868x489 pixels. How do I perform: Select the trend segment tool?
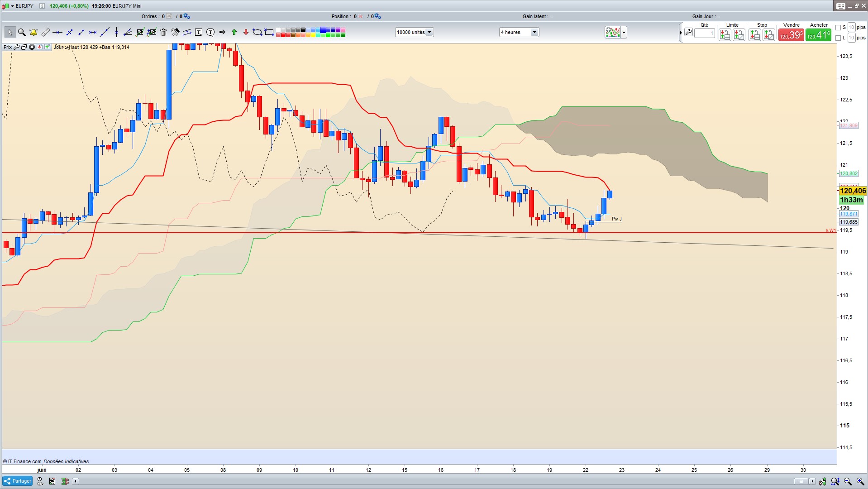click(81, 32)
